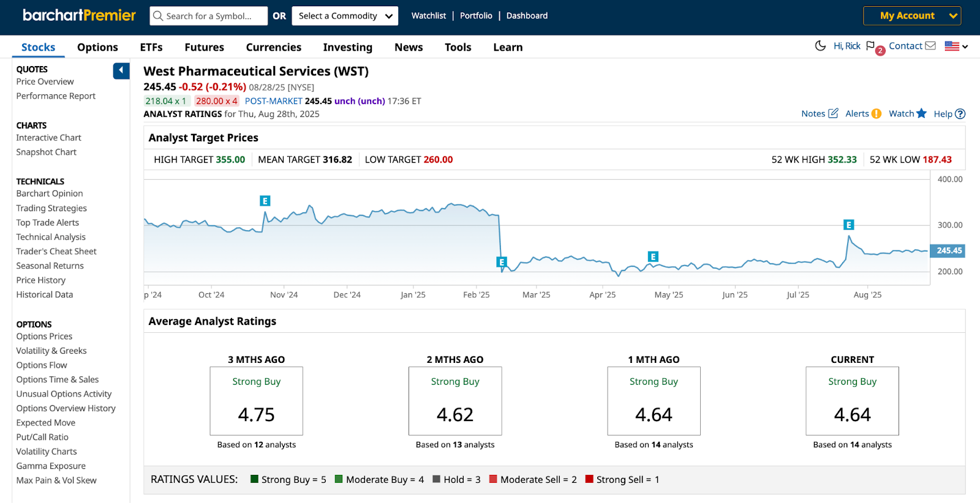Open the notifications flag icon
The image size is (980, 503).
coord(870,46)
